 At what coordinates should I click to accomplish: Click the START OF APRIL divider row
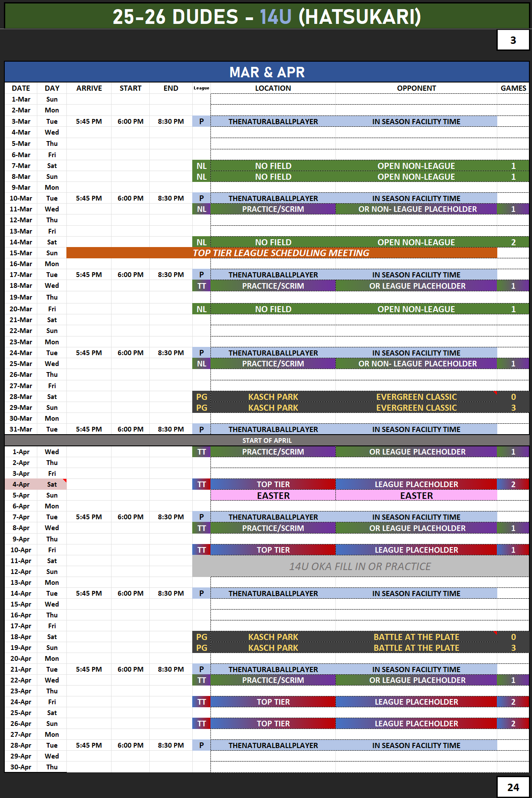point(266,440)
